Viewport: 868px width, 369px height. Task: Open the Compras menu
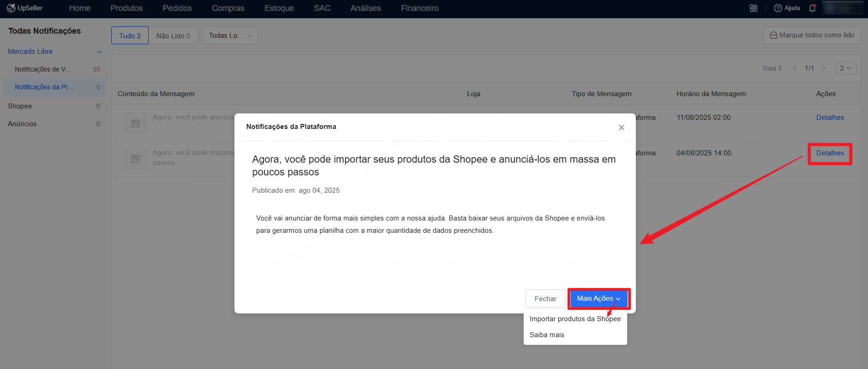pyautogui.click(x=228, y=8)
